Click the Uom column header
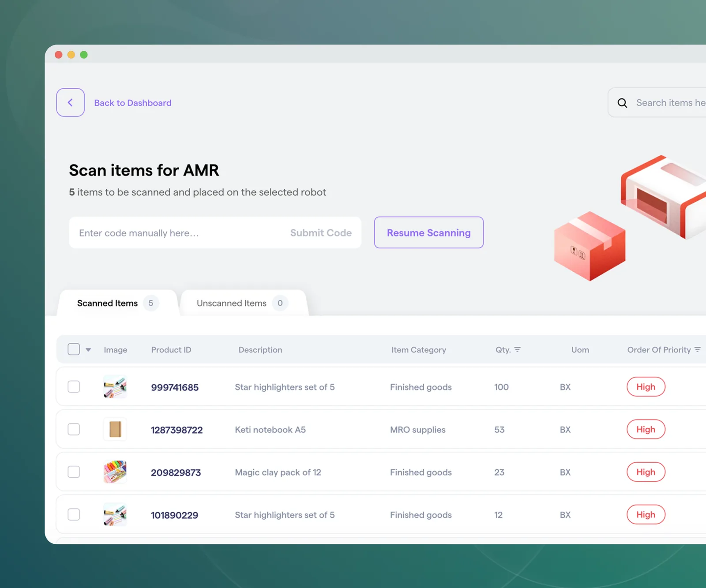706x588 pixels. 580,350
